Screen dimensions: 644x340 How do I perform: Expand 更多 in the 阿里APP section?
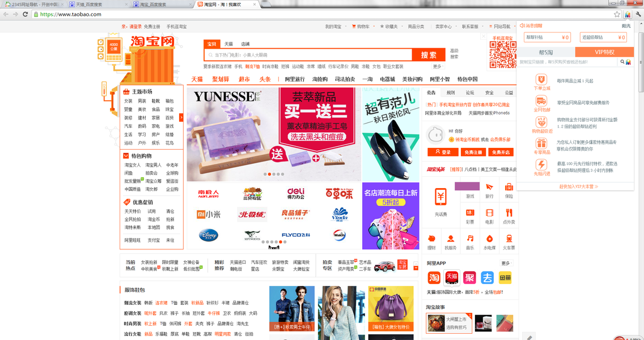(507, 263)
